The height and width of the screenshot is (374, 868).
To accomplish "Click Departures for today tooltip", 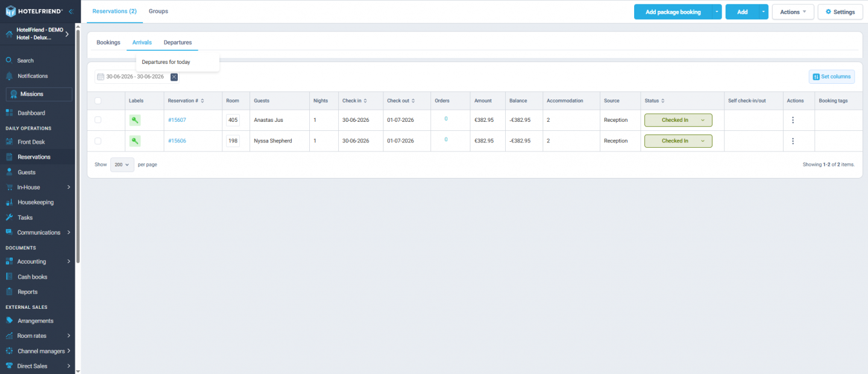I will (166, 62).
